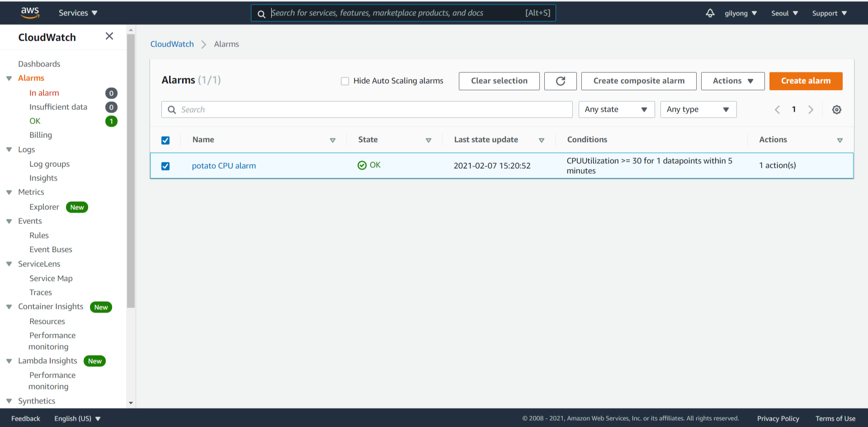Click the refresh alarms icon button

561,81
